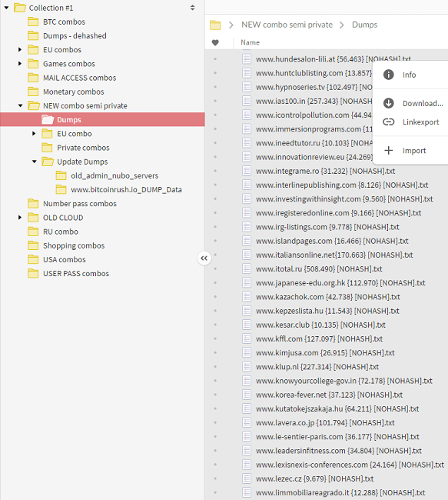Select the Monetary combos folder
Screen dimensions: 448x500
coord(73,92)
